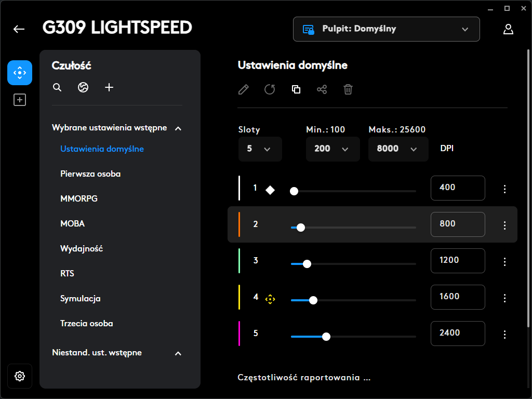
Task: Share the preset with the share icon
Action: coord(322,89)
